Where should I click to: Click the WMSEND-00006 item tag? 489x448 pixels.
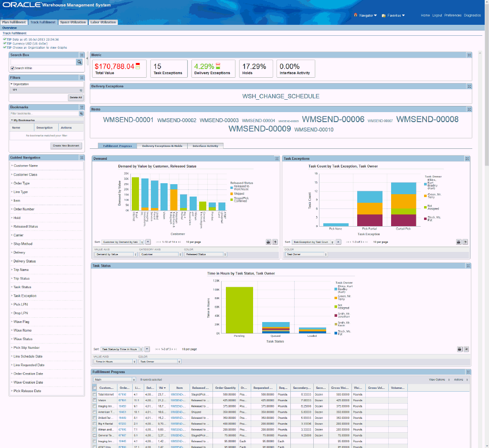[x=333, y=119]
